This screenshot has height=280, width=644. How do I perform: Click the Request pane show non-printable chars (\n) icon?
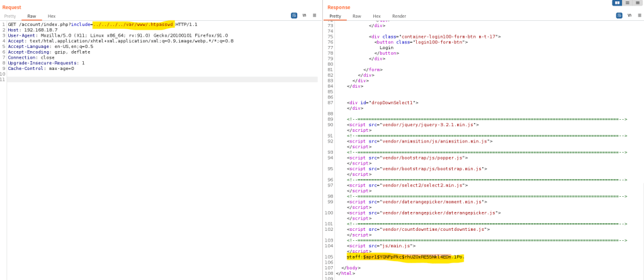pos(305,15)
